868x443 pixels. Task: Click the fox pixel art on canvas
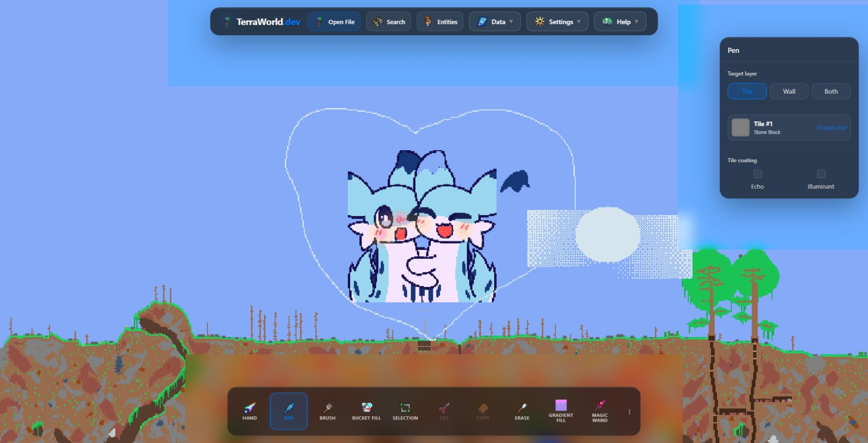click(x=422, y=227)
